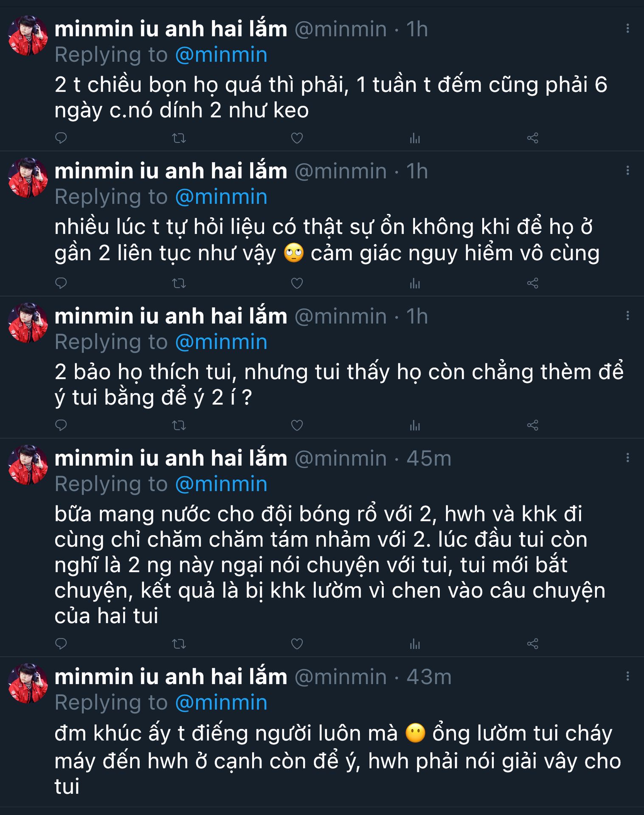Open the more menu on the "nhiều lúc t tự hỏi" tweet
Image resolution: width=644 pixels, height=815 pixels.
coord(627,171)
